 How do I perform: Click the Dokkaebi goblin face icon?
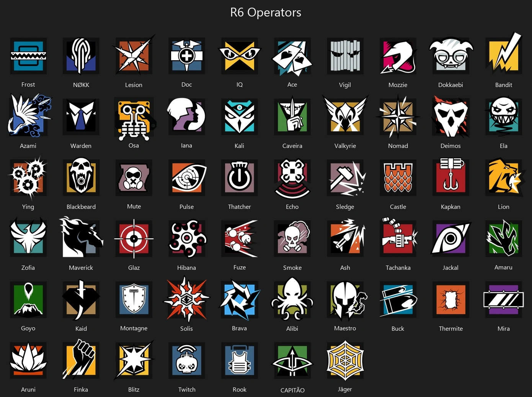coord(451,55)
